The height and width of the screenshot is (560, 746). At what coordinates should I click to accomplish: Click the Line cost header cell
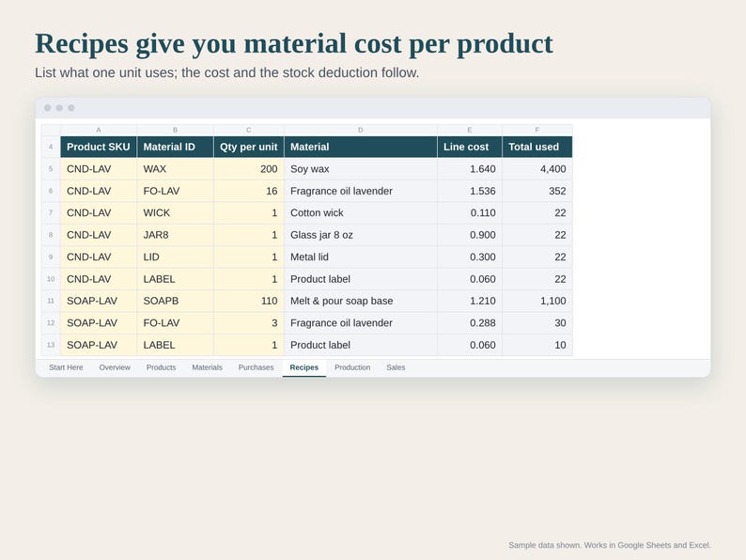pyautogui.click(x=470, y=147)
